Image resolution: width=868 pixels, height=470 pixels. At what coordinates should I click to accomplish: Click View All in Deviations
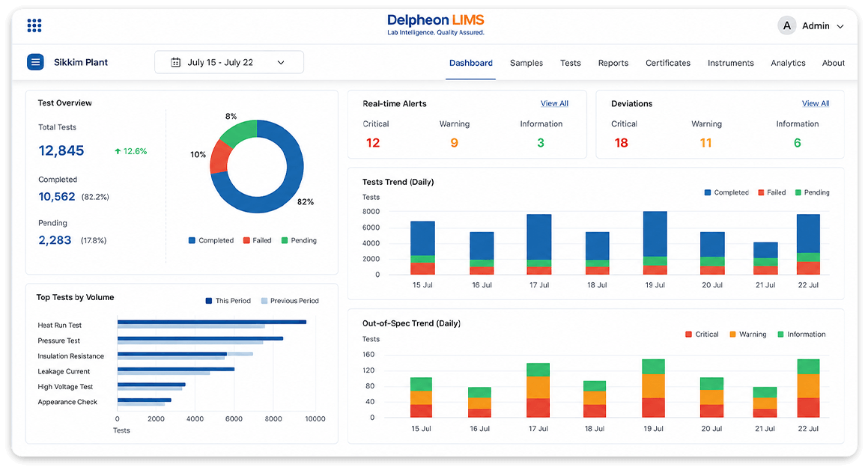click(x=816, y=103)
